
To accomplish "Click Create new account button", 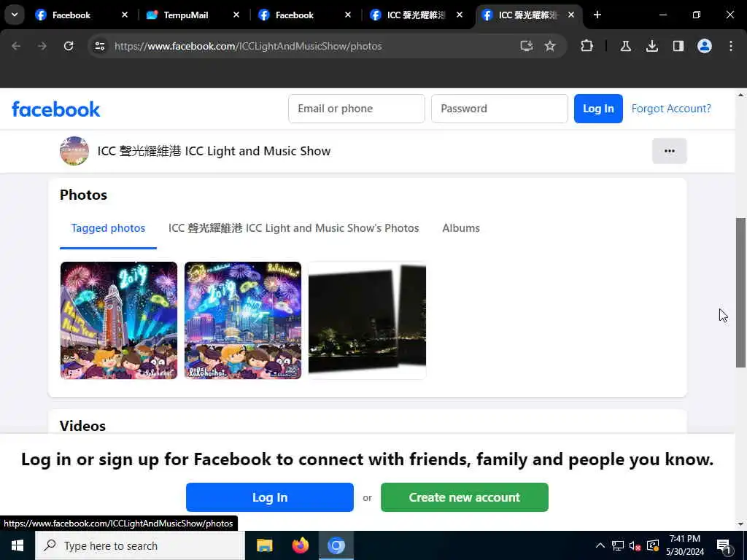I will (465, 497).
